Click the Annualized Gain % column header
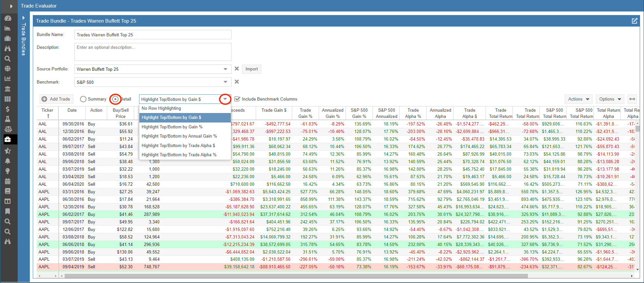 pos(332,113)
